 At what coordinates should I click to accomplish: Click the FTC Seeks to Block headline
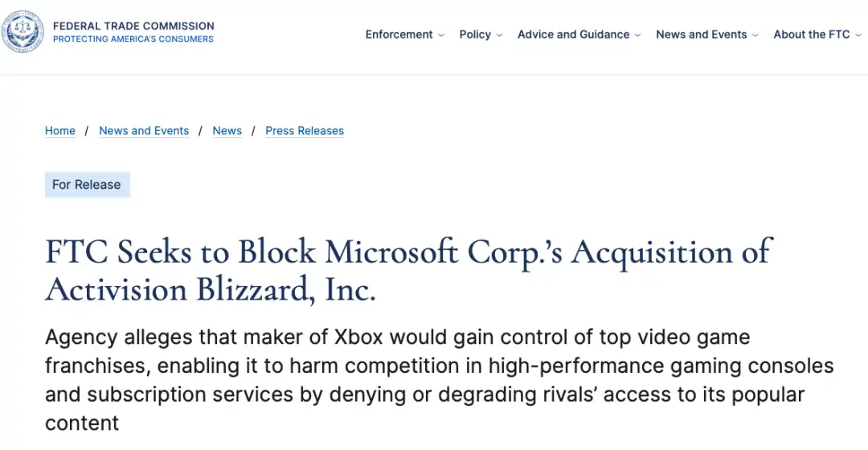click(x=408, y=271)
